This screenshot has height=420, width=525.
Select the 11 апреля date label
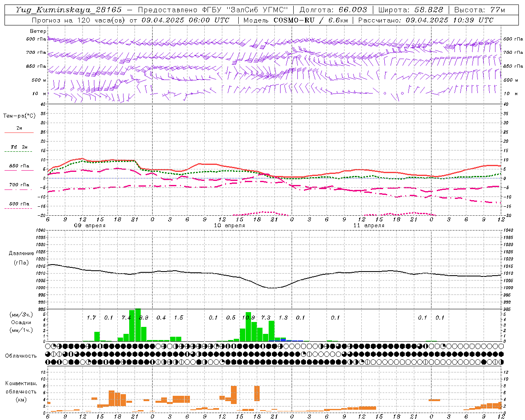pyautogui.click(x=369, y=226)
